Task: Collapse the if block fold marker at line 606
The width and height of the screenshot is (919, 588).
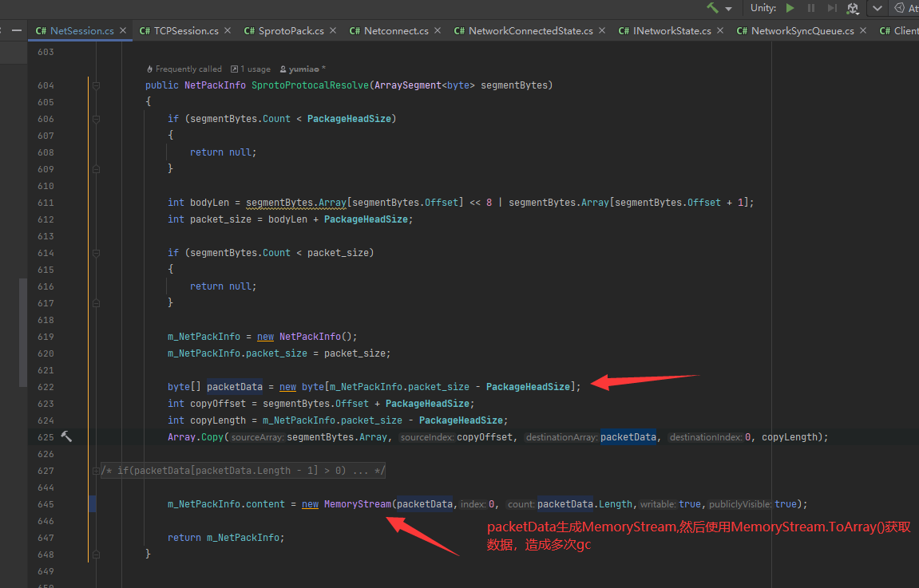Action: coord(96,119)
